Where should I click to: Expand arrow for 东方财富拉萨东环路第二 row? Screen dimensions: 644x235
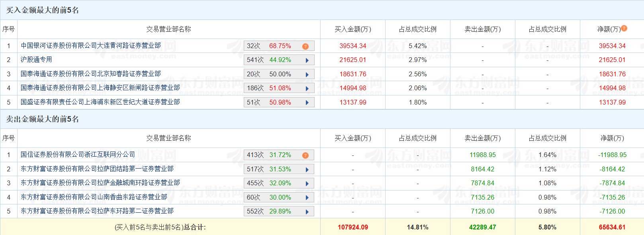pyautogui.click(x=307, y=212)
